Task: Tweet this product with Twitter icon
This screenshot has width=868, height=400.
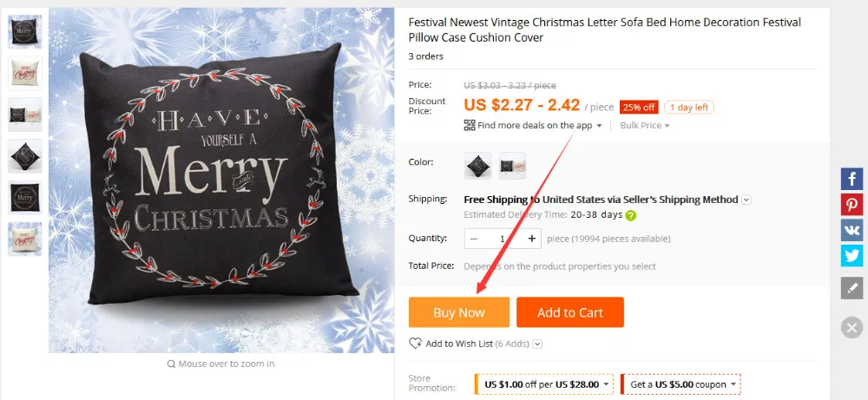Action: [x=852, y=255]
